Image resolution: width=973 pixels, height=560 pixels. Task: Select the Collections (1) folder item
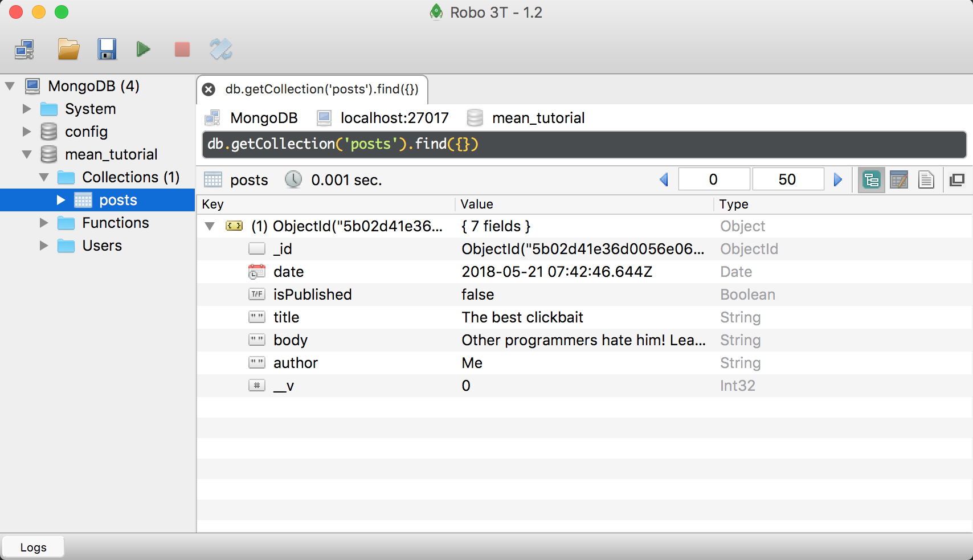point(131,177)
